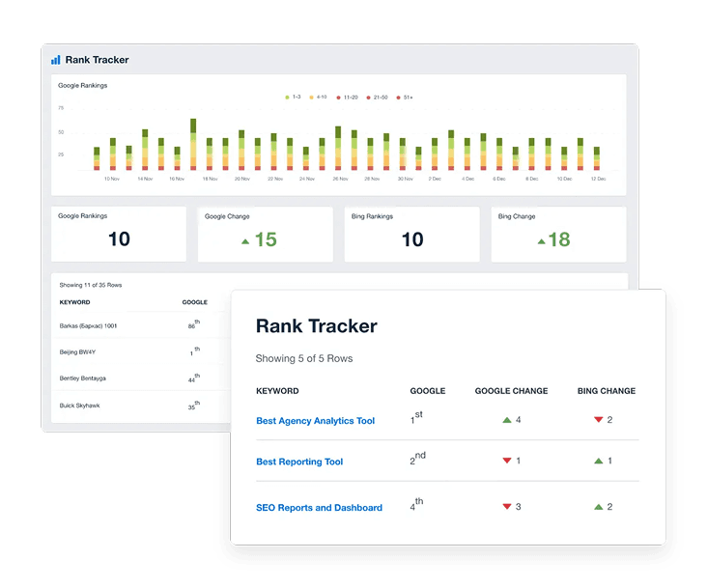This screenshot has height=588, width=707.
Task: Open the SEO Reports and Dashboard link
Action: click(319, 508)
